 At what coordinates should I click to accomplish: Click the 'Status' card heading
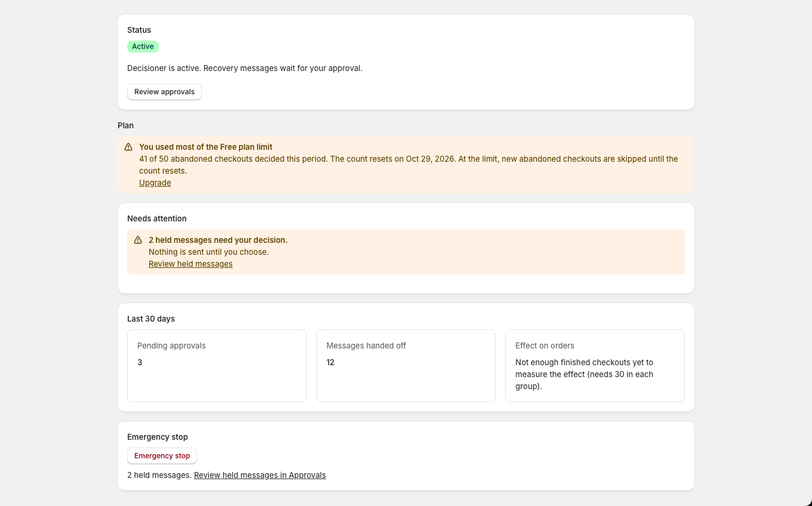[x=139, y=30]
